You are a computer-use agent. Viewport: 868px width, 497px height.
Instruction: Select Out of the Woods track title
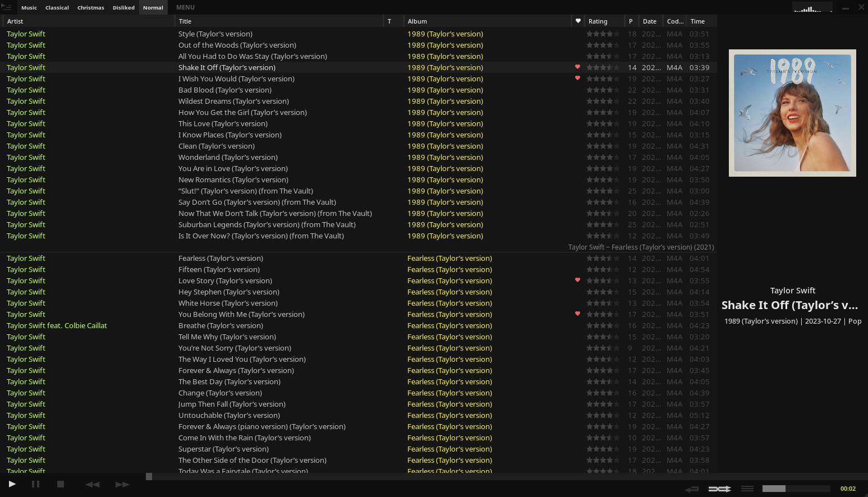pos(237,45)
